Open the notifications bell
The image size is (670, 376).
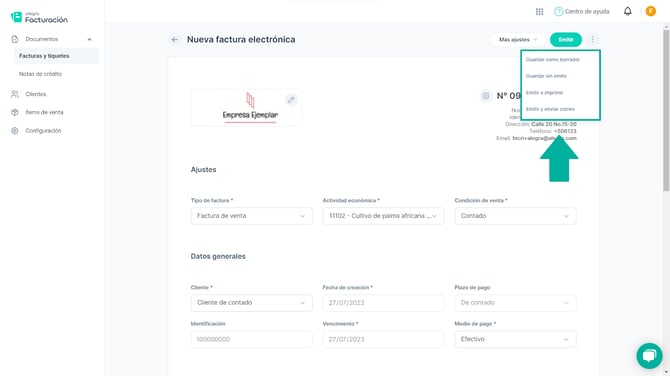[627, 12]
